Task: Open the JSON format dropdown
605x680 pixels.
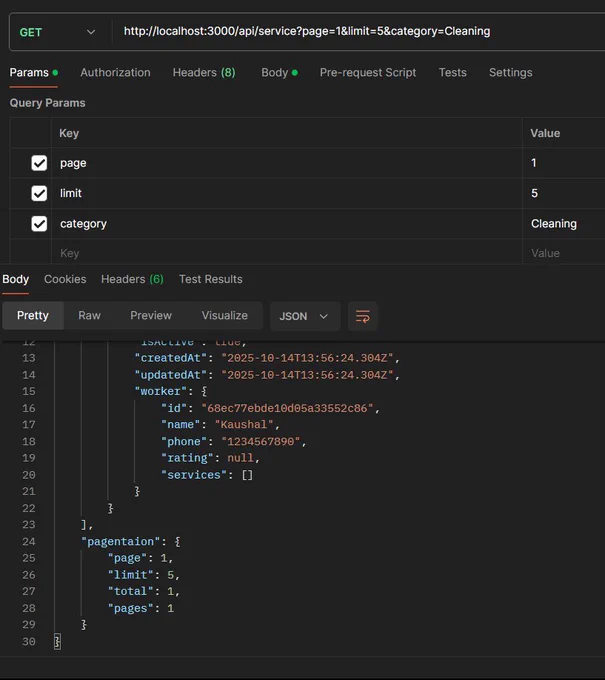Action: 305,316
